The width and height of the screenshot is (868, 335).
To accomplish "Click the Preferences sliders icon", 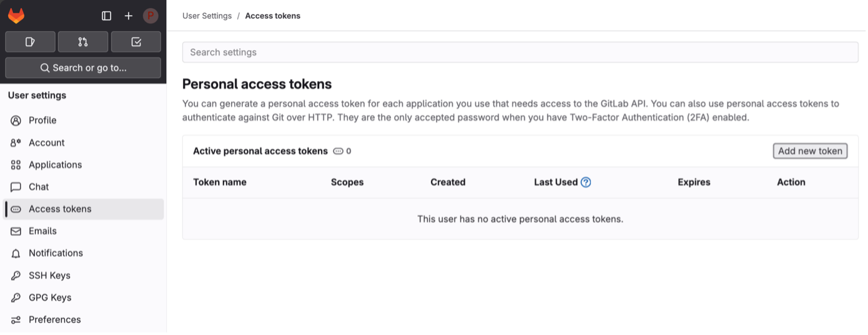I will tap(16, 320).
